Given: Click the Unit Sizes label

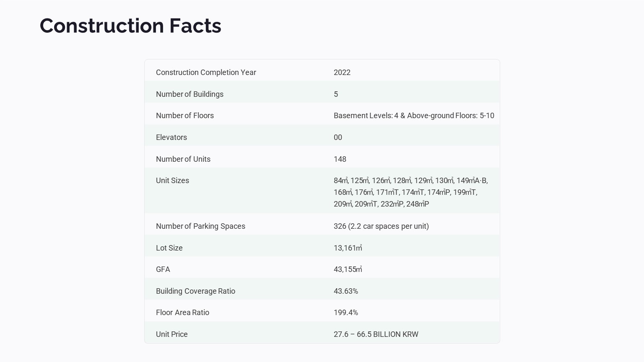Looking at the screenshot, I should (172, 181).
